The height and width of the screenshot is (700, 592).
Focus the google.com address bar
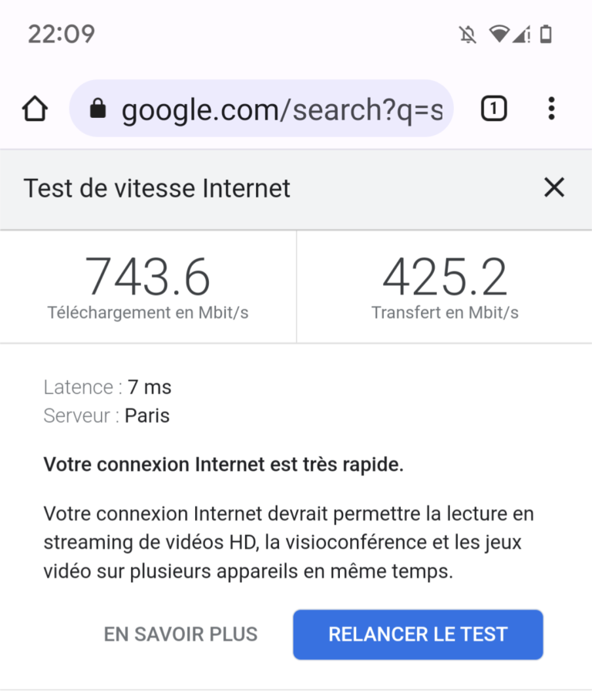(x=281, y=109)
